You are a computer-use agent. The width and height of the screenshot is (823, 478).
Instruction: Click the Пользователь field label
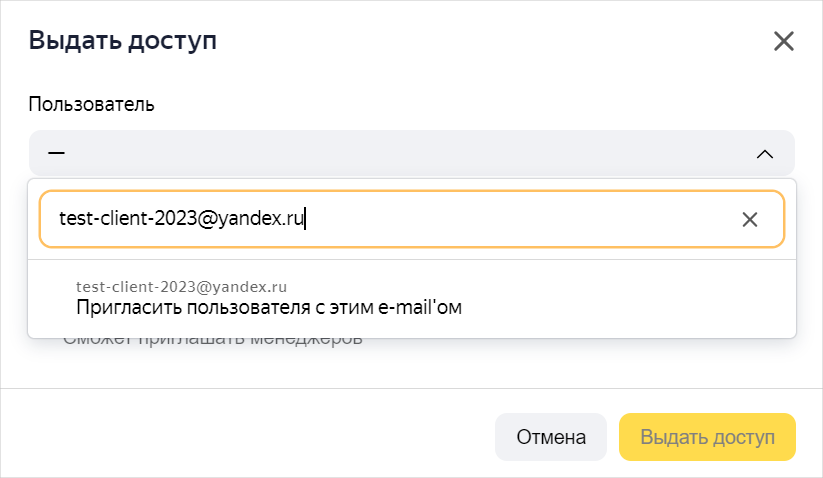point(91,104)
